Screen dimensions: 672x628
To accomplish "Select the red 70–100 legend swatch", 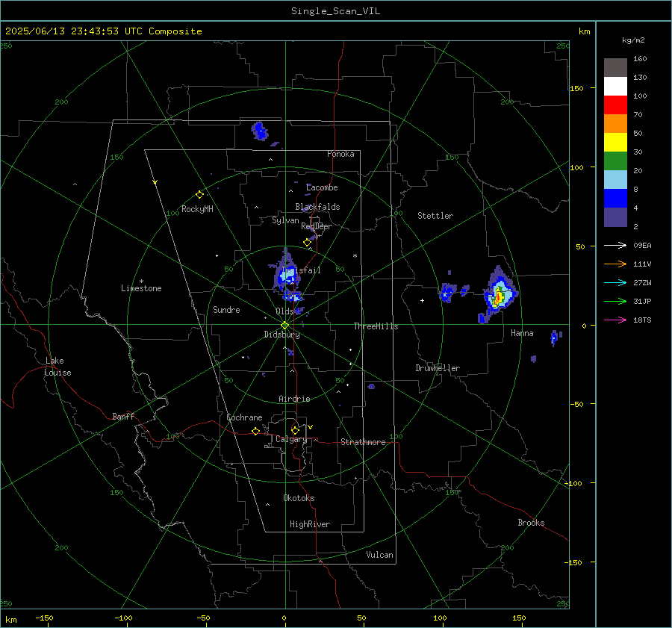I will pyautogui.click(x=615, y=105).
